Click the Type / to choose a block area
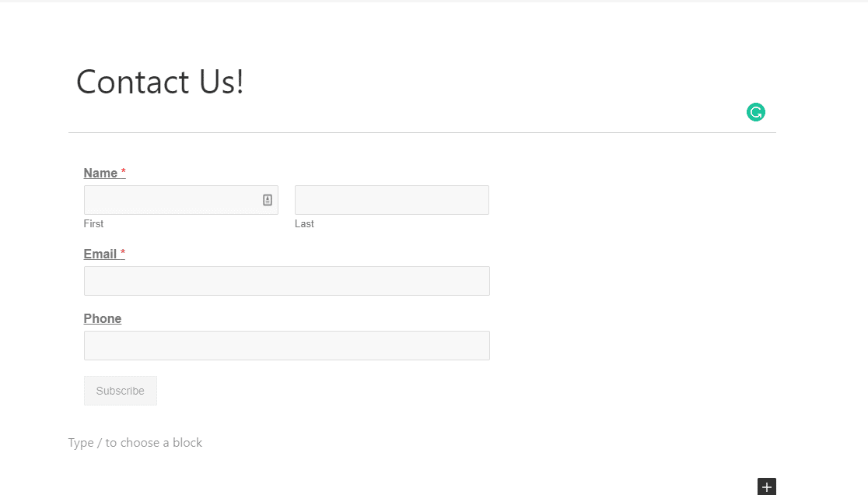Image resolution: width=868 pixels, height=495 pixels. pyautogui.click(x=135, y=442)
